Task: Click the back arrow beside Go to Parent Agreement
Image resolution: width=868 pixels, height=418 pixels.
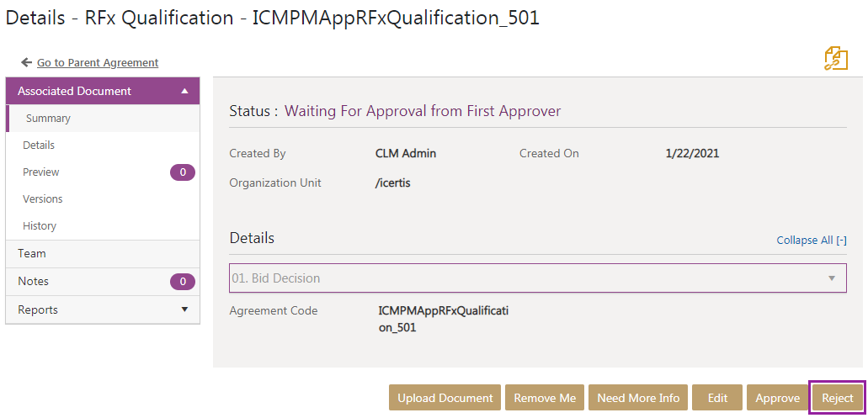Action: (26, 62)
